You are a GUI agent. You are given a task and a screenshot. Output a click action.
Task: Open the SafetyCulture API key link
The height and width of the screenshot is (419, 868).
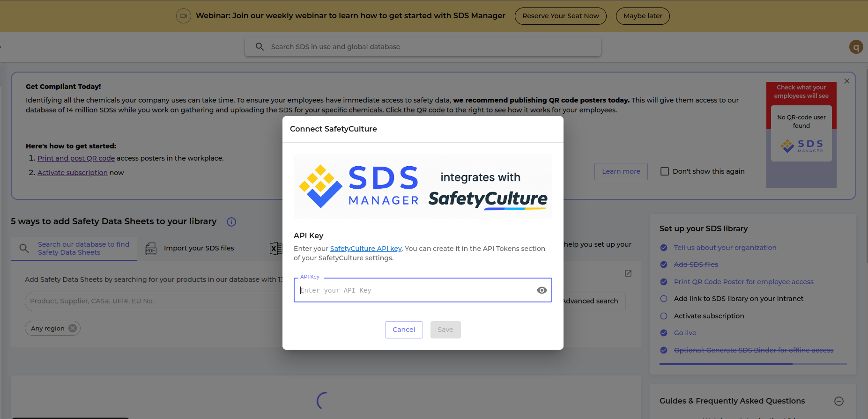point(366,249)
